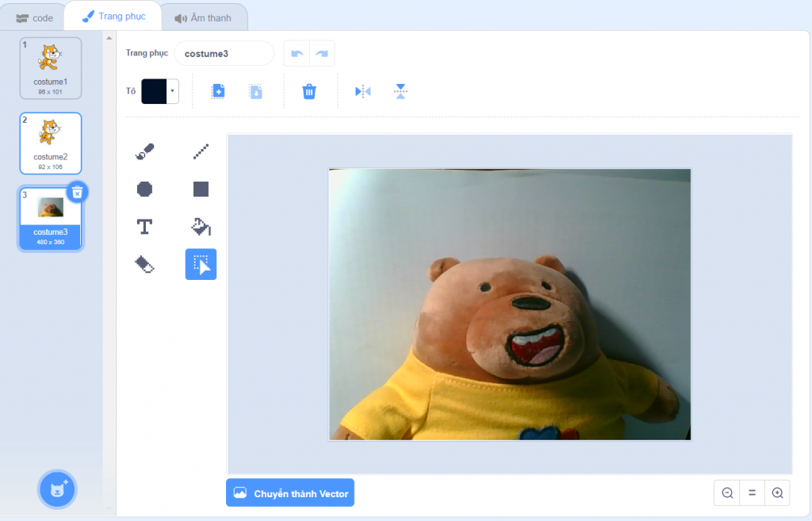Flip the costume horizontally
This screenshot has height=521, width=812.
[x=362, y=92]
